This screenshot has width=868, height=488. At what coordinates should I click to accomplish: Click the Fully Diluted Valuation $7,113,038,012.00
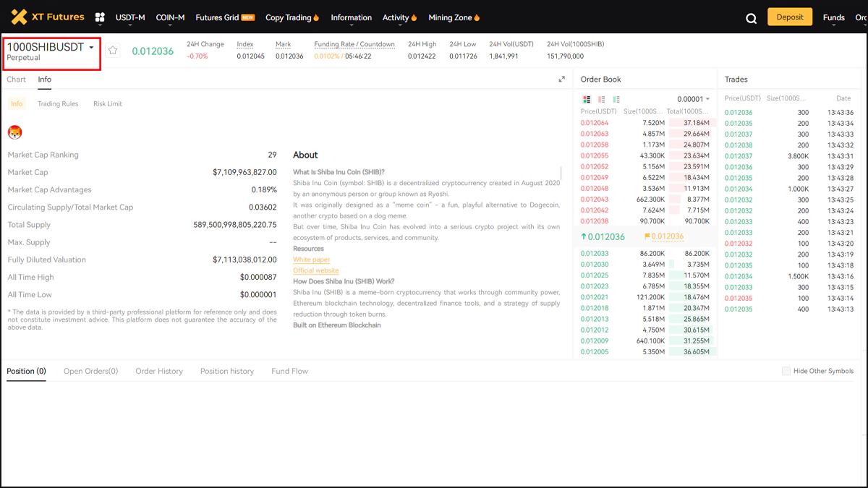pyautogui.click(x=244, y=260)
